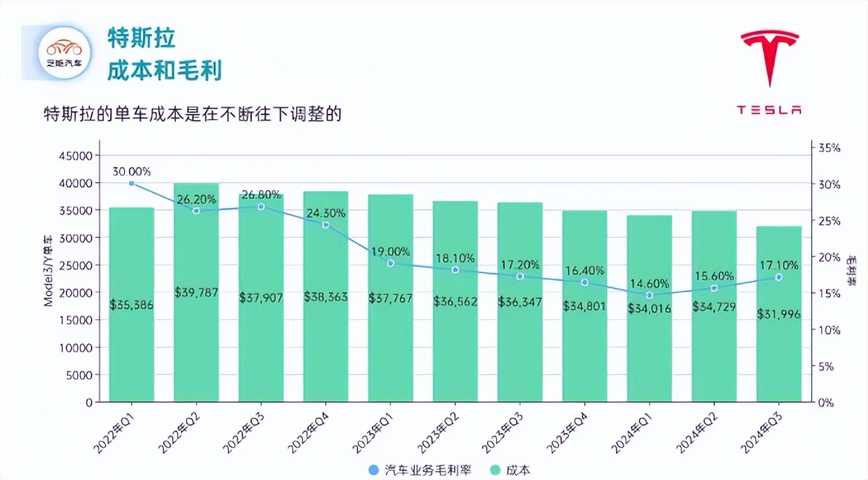Toggle 成本 legend item

[510, 470]
